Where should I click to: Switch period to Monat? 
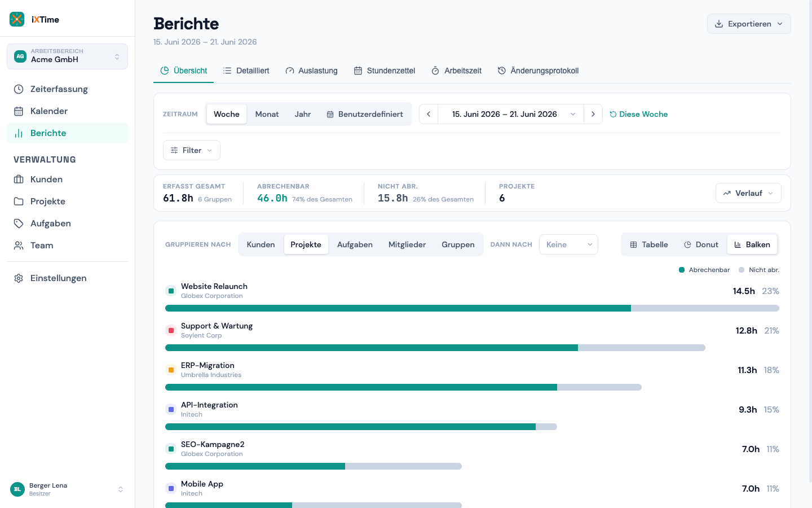tap(267, 114)
